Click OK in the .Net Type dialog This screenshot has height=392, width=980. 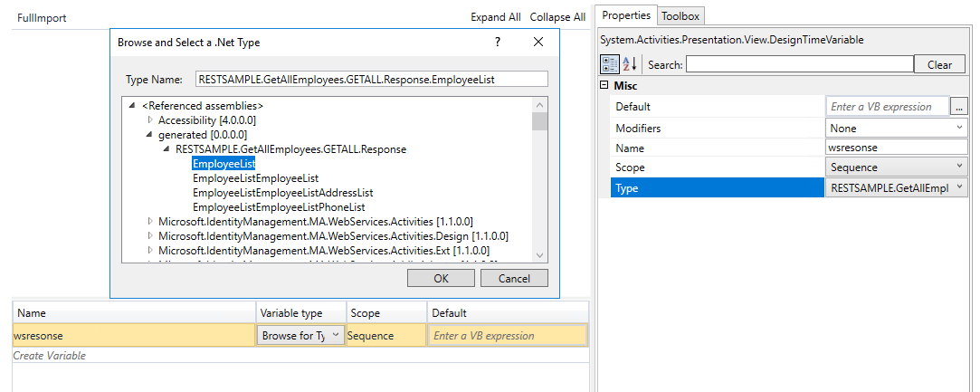click(442, 278)
